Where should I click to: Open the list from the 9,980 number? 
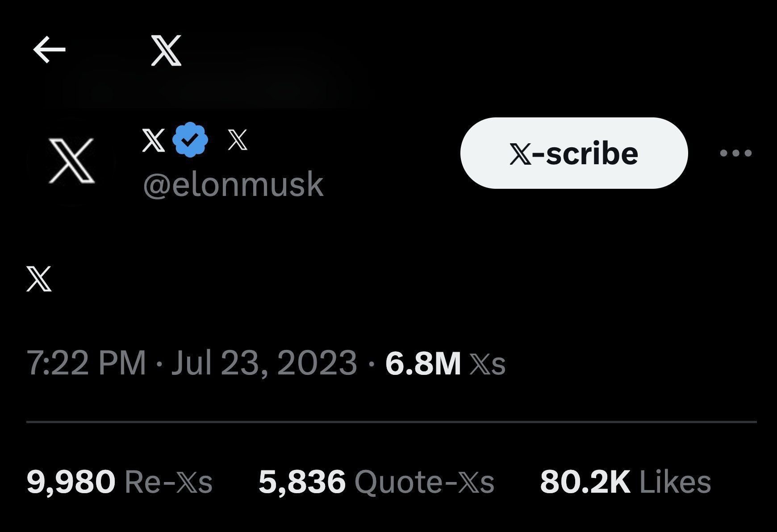(71, 482)
